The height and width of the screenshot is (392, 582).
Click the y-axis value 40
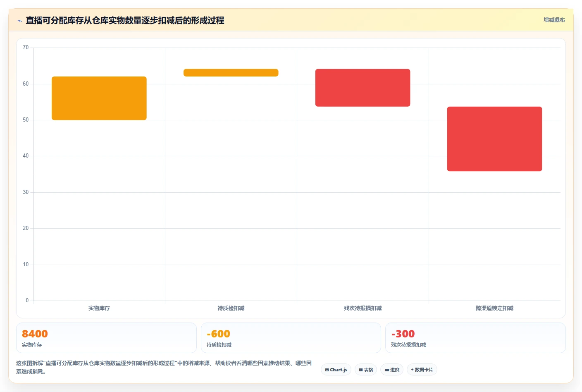click(26, 156)
